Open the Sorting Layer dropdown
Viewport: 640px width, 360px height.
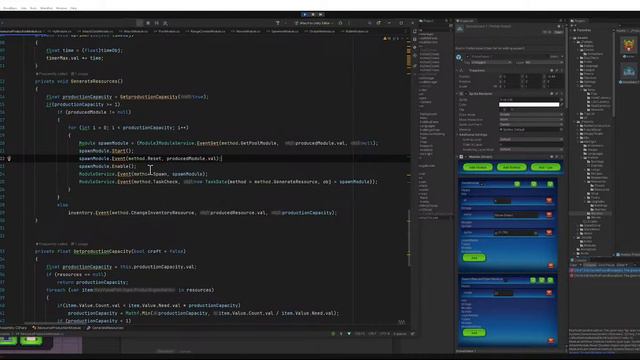click(531, 140)
